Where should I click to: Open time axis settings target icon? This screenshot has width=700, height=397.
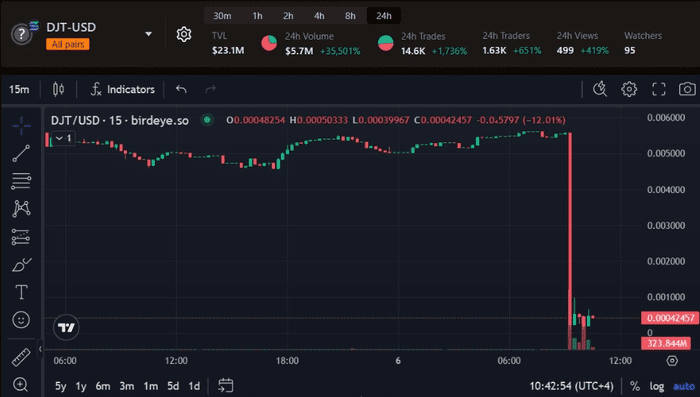pyautogui.click(x=672, y=360)
